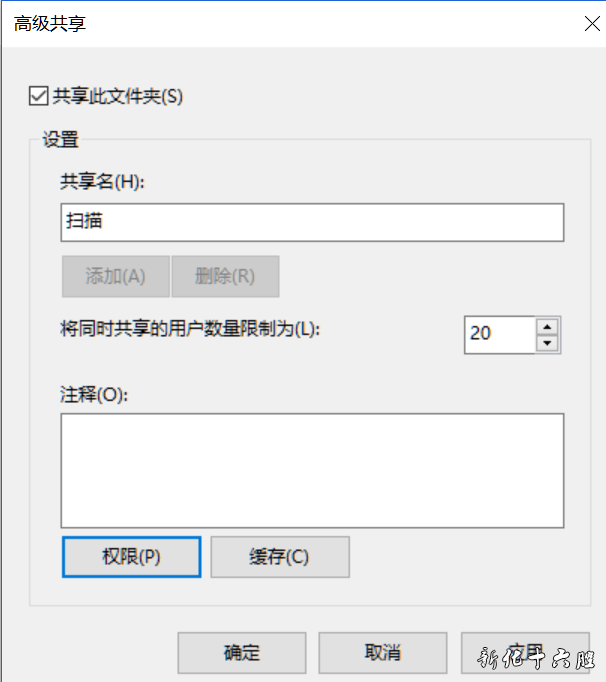Click the 取消 cancel button
Viewport: 606px width, 682px height.
(383, 653)
